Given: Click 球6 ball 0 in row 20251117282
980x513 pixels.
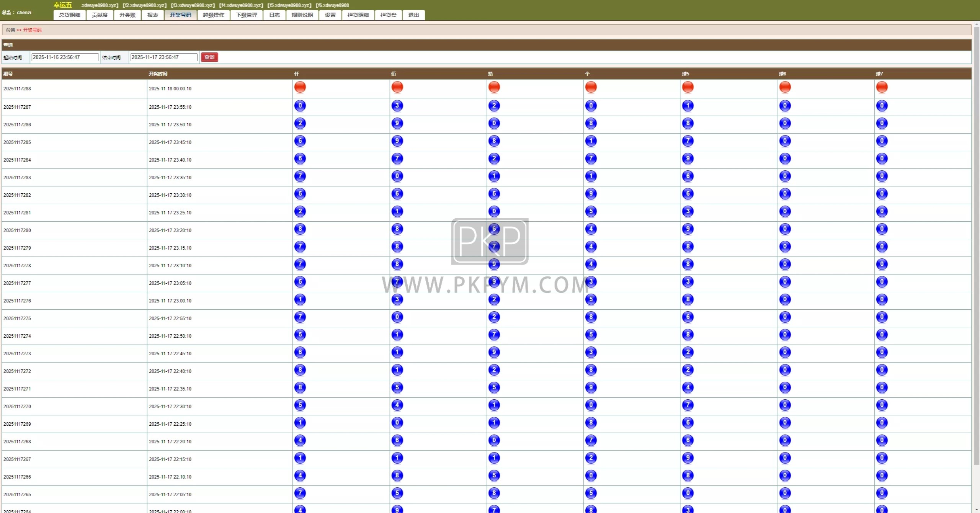Looking at the screenshot, I should click(785, 194).
